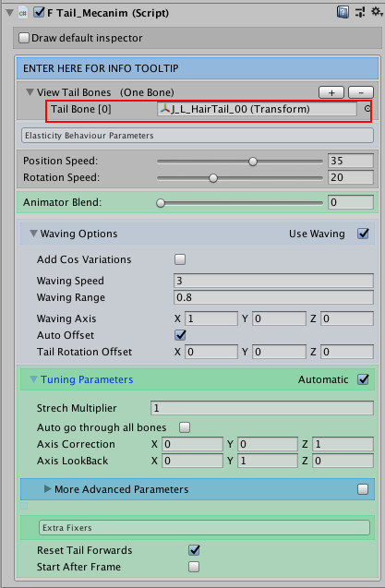Viewport: 385px width, 588px height.
Task: Expand More Advanced Parameters foldout
Action: (x=47, y=488)
